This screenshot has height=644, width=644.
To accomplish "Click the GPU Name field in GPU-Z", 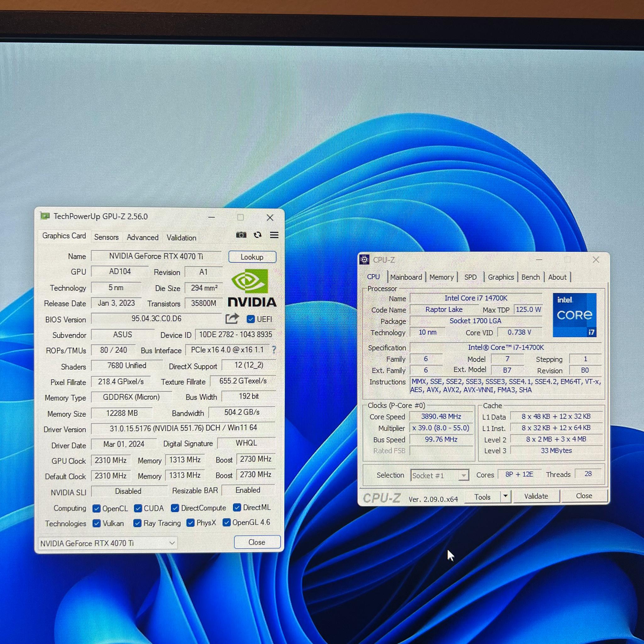I will click(x=156, y=256).
